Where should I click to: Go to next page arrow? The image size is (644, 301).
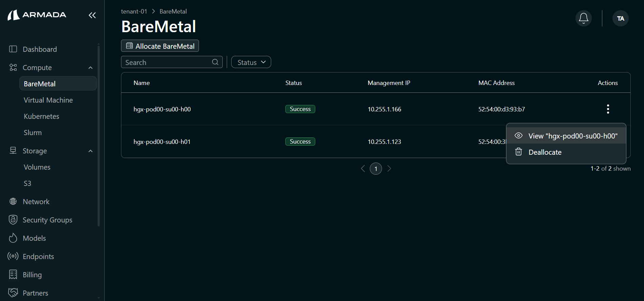(x=389, y=169)
